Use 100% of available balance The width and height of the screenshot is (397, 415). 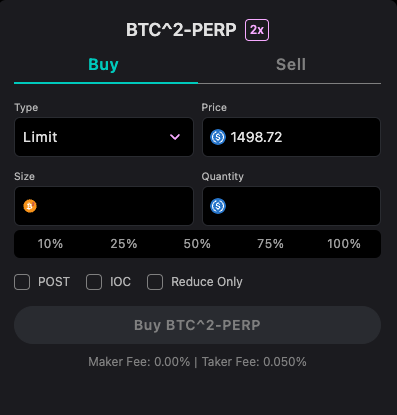click(x=344, y=244)
